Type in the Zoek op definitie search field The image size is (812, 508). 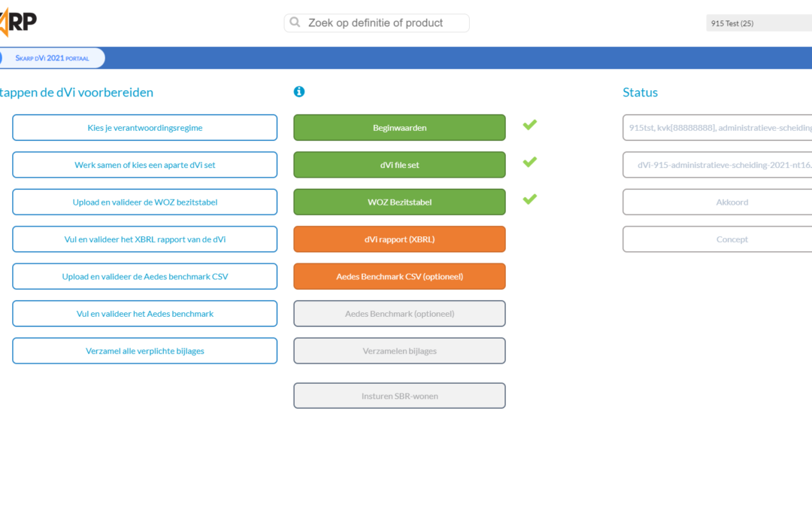tap(383, 23)
